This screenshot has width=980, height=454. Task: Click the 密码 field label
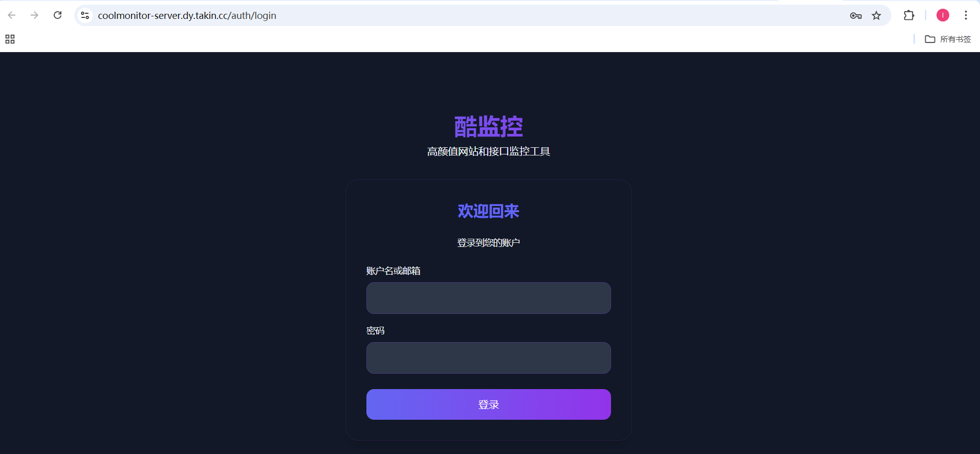(x=375, y=331)
